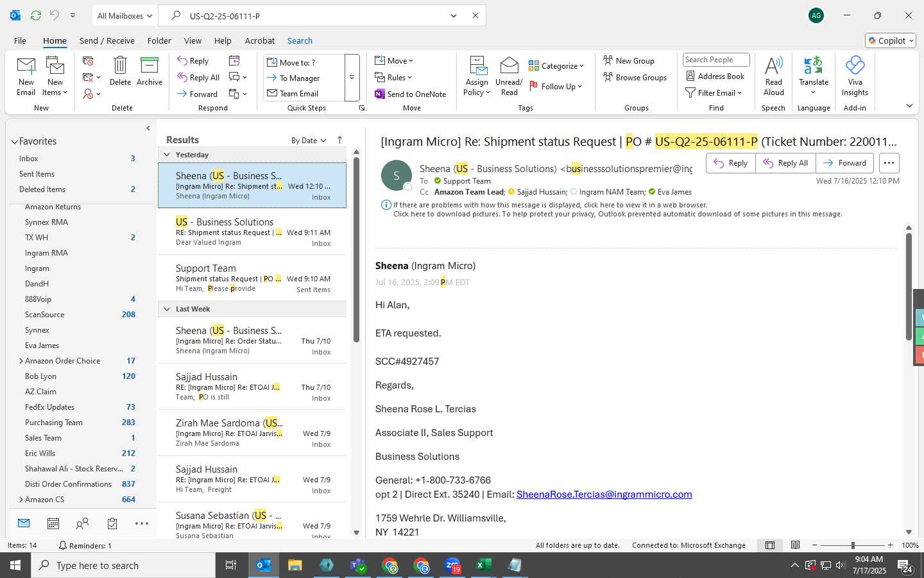Image resolution: width=924 pixels, height=578 pixels.
Task: Switch to the Send / Receive tab
Action: point(107,40)
